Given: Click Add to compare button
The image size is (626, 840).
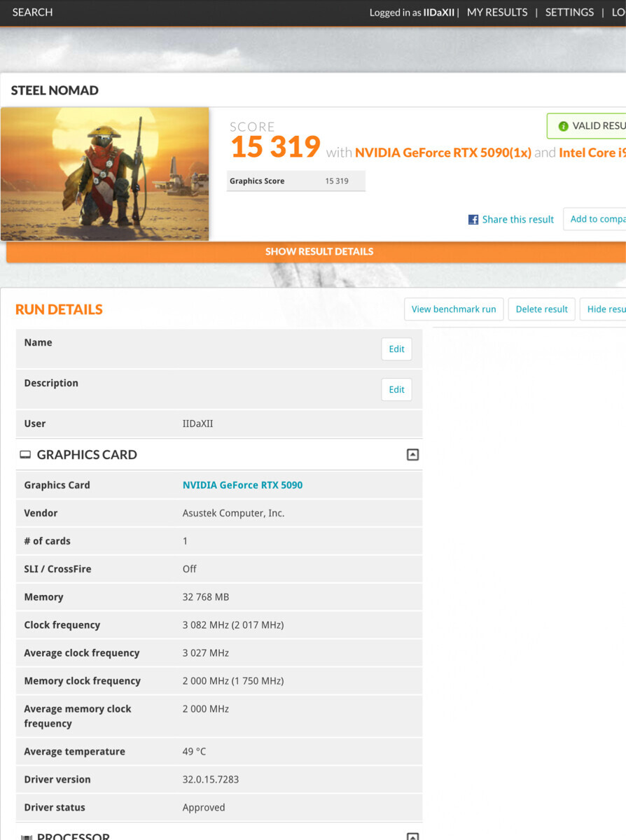Looking at the screenshot, I should pos(597,219).
